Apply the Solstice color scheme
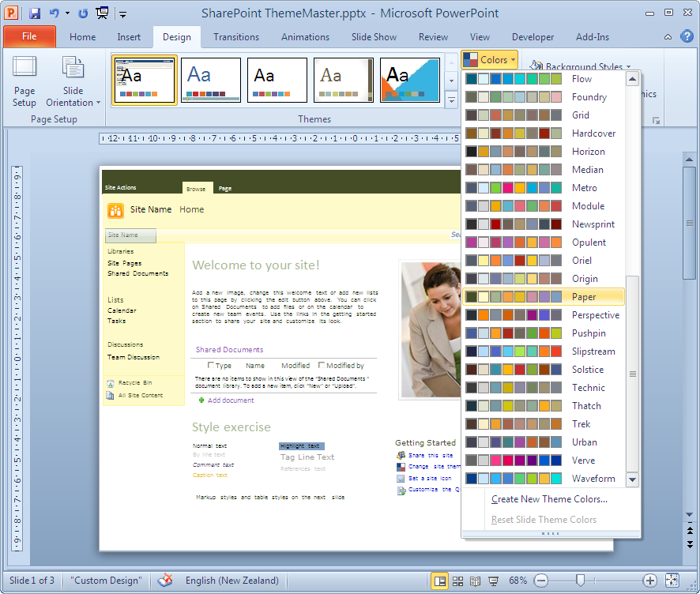This screenshot has height=594, width=700. [544, 370]
